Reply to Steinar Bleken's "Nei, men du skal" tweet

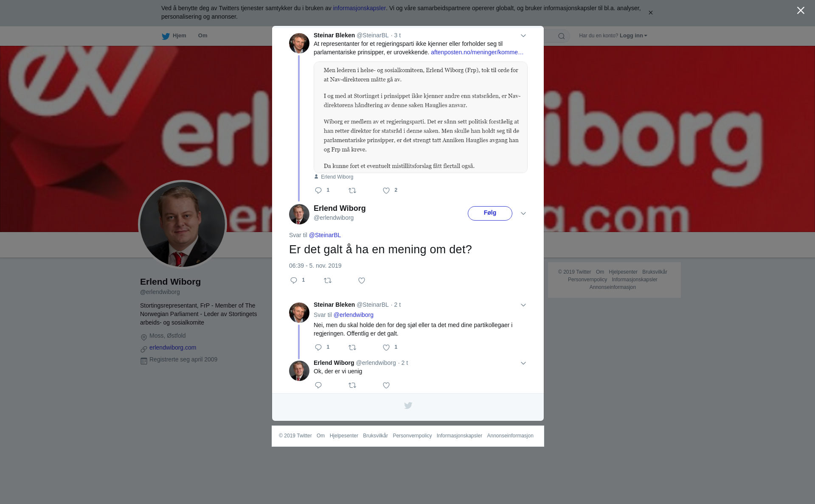click(318, 347)
